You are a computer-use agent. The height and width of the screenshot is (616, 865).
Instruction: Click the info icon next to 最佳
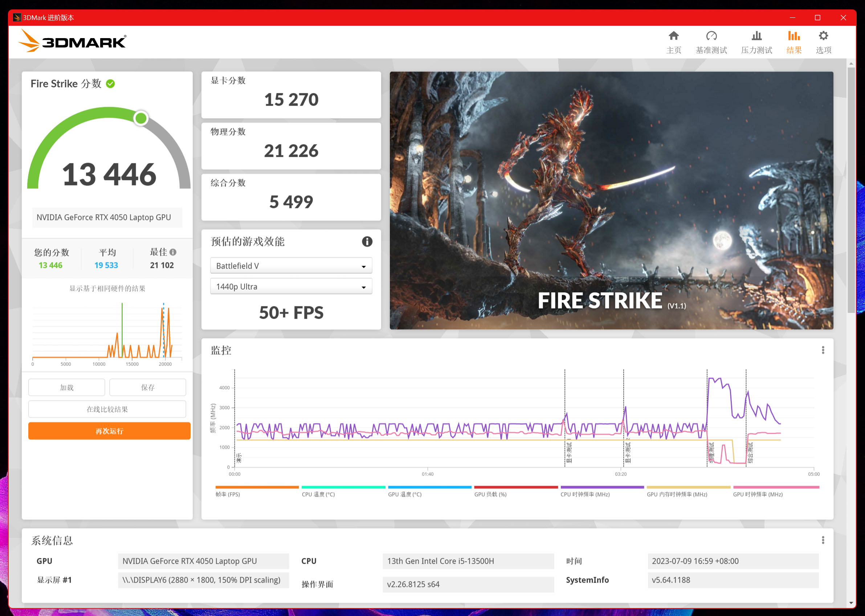(x=173, y=252)
